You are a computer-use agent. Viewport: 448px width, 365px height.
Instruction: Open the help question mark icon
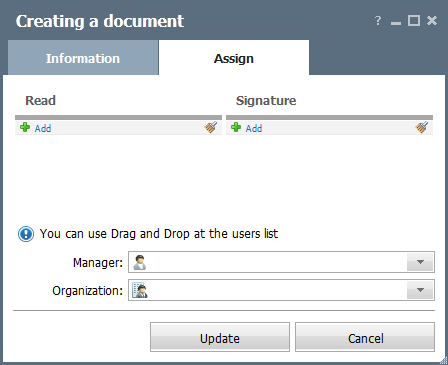378,21
